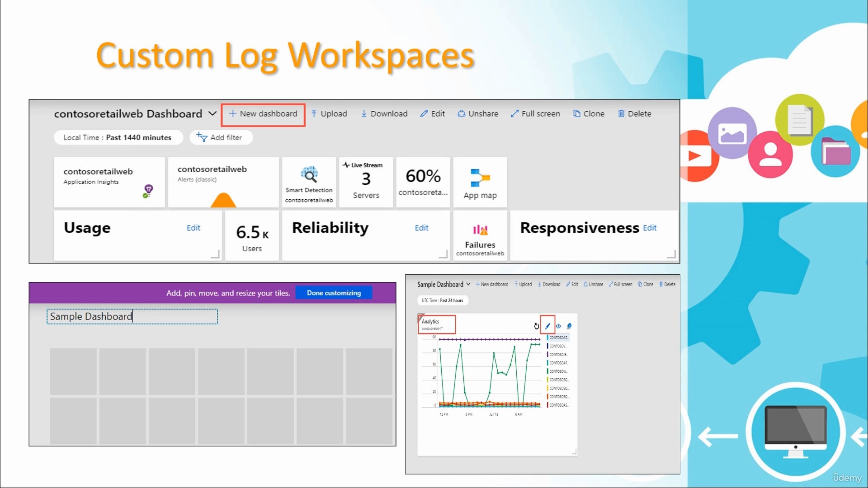Click the code brackets icon on Analytics tile
The image size is (868, 488).
click(558, 326)
